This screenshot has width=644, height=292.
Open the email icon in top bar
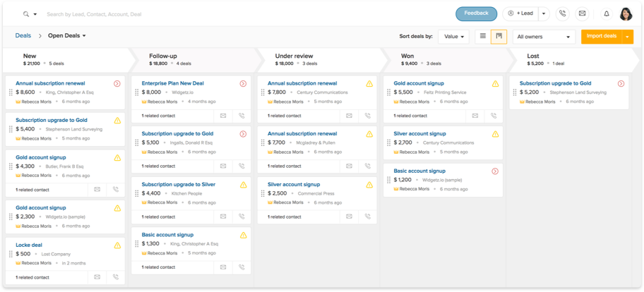point(582,13)
